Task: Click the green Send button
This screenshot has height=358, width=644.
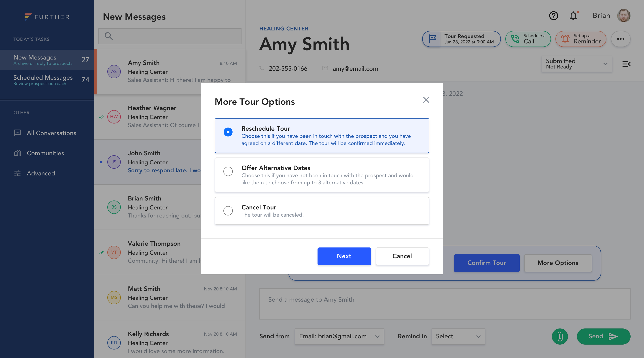Action: click(604, 337)
